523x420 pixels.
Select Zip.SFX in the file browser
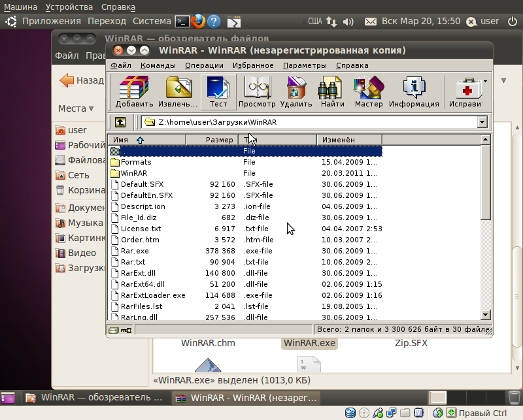[411, 343]
